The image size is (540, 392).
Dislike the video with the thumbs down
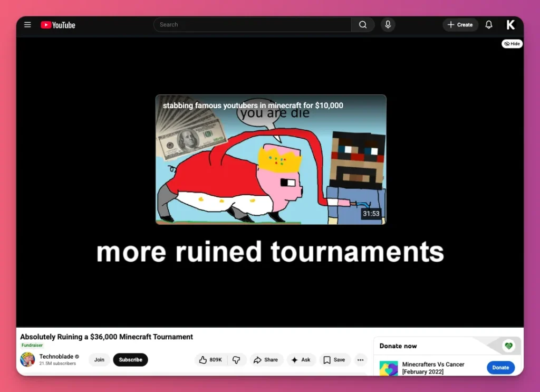click(237, 359)
